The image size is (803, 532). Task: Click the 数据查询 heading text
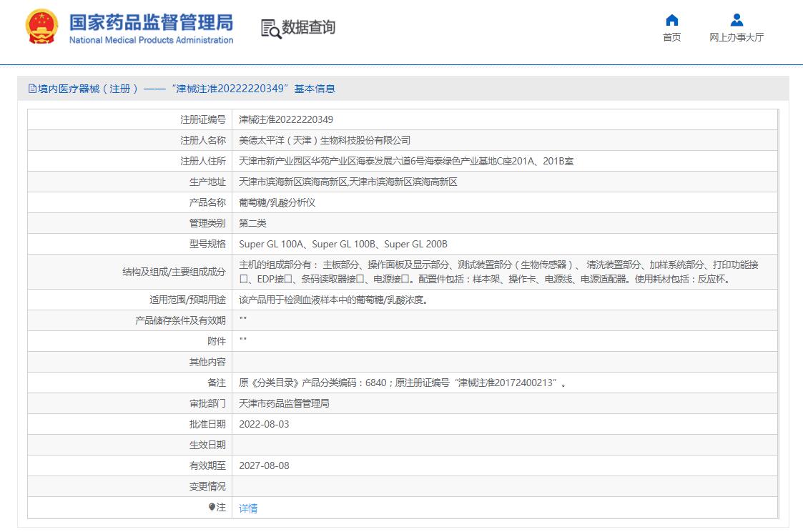(308, 28)
